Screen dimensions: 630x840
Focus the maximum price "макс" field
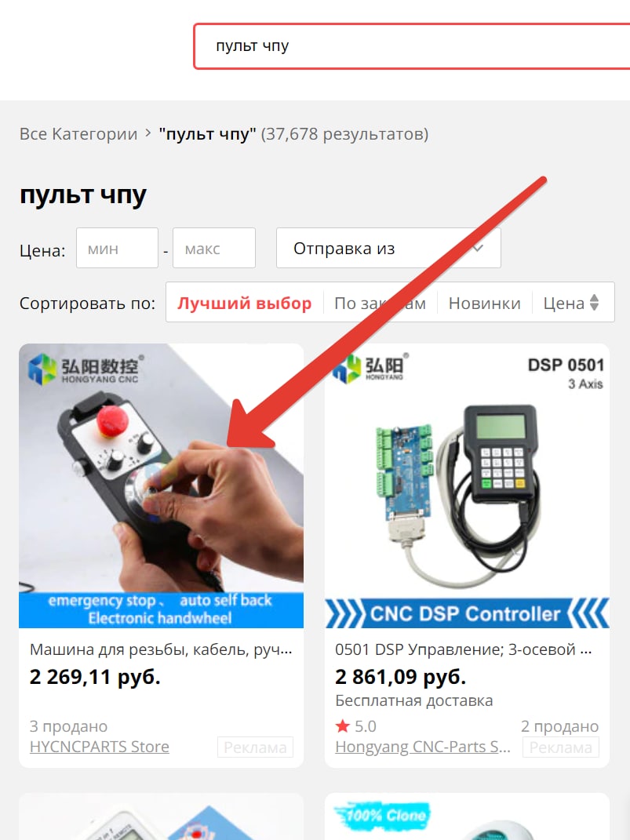point(213,248)
